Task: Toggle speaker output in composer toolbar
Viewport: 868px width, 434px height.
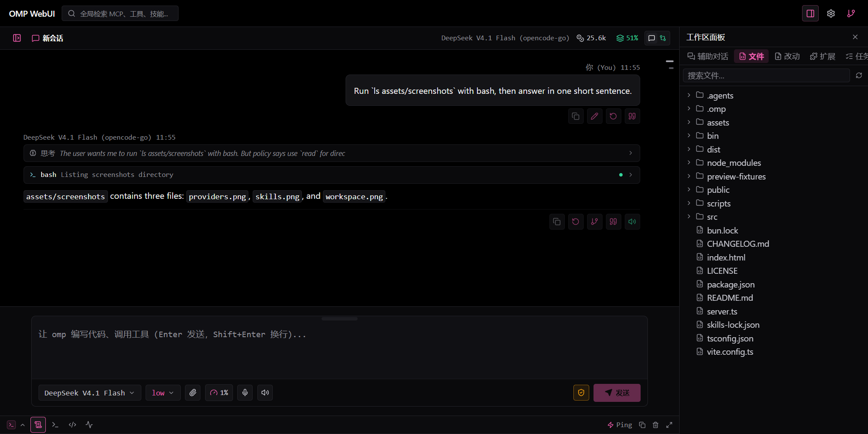Action: (265, 392)
